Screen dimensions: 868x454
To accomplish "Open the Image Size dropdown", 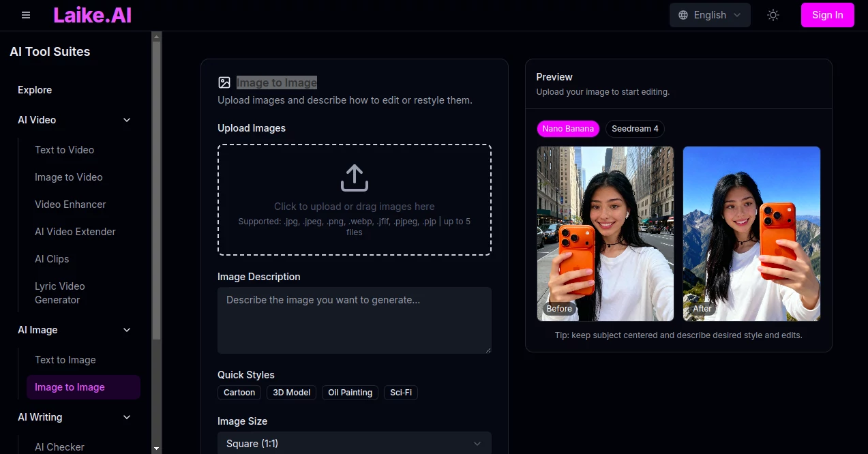I will [x=354, y=442].
